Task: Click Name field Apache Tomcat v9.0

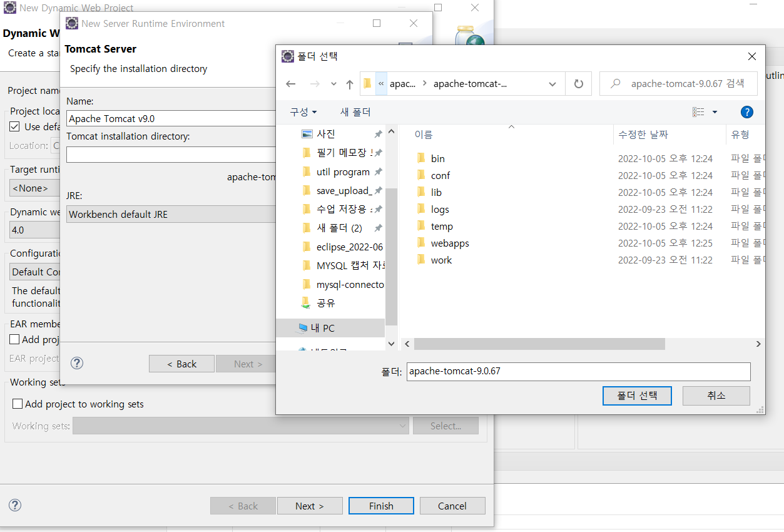Action: click(x=171, y=118)
